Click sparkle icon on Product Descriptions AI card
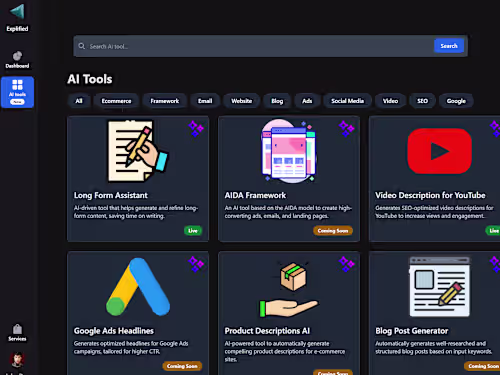 346,264
